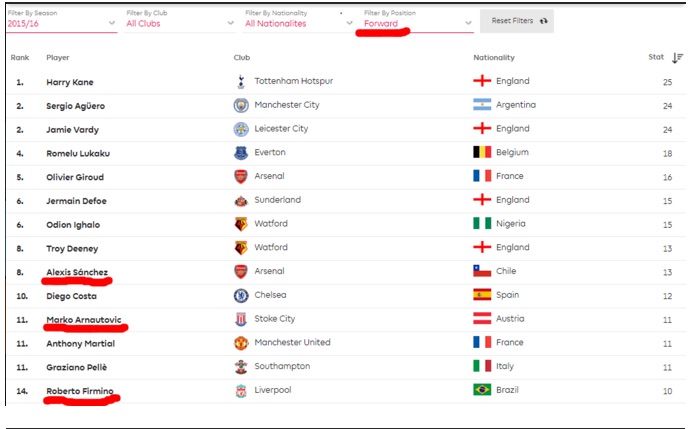Open Harry Kane's player page

tap(70, 82)
